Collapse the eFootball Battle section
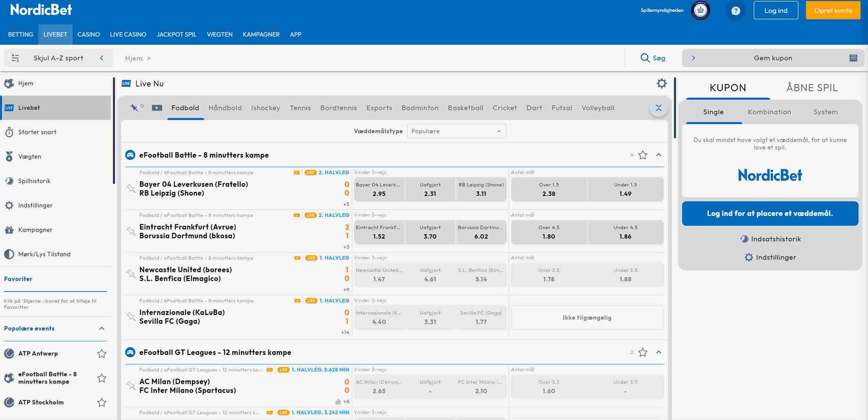The width and height of the screenshot is (868, 420). click(659, 155)
